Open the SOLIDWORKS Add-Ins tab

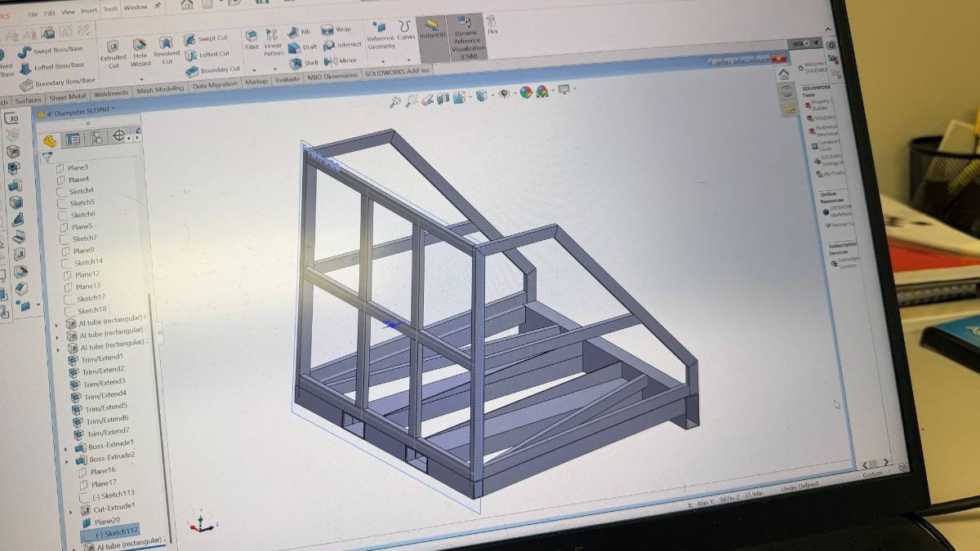(397, 72)
